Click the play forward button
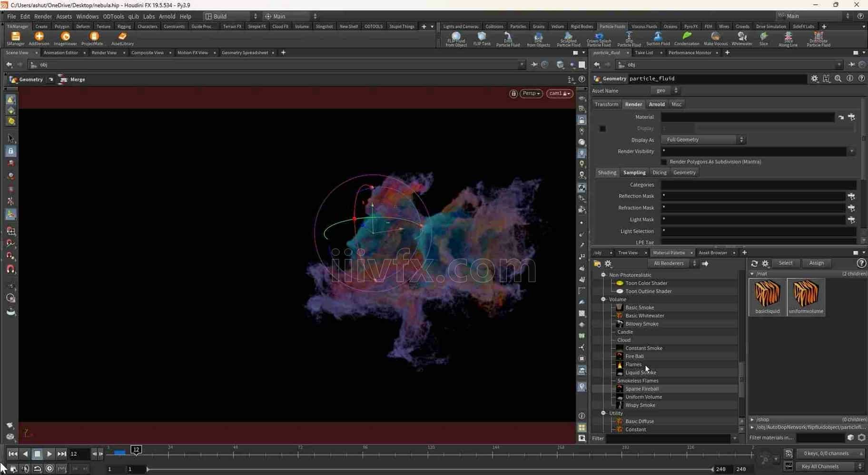This screenshot has width=868, height=475. [49, 454]
